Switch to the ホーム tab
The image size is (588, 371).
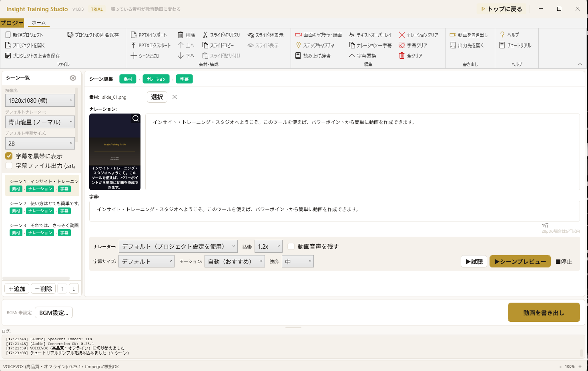pyautogui.click(x=38, y=23)
